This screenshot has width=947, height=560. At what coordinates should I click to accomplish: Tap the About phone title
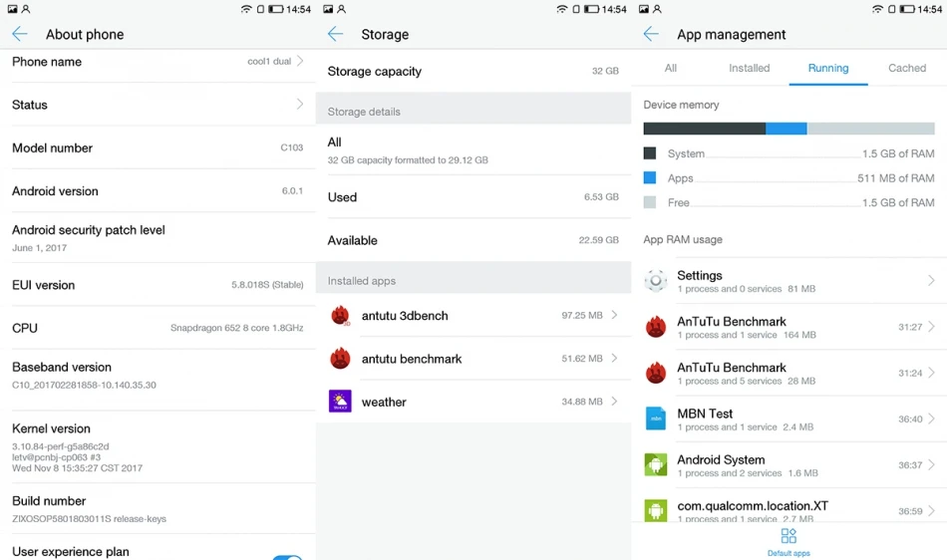click(85, 35)
